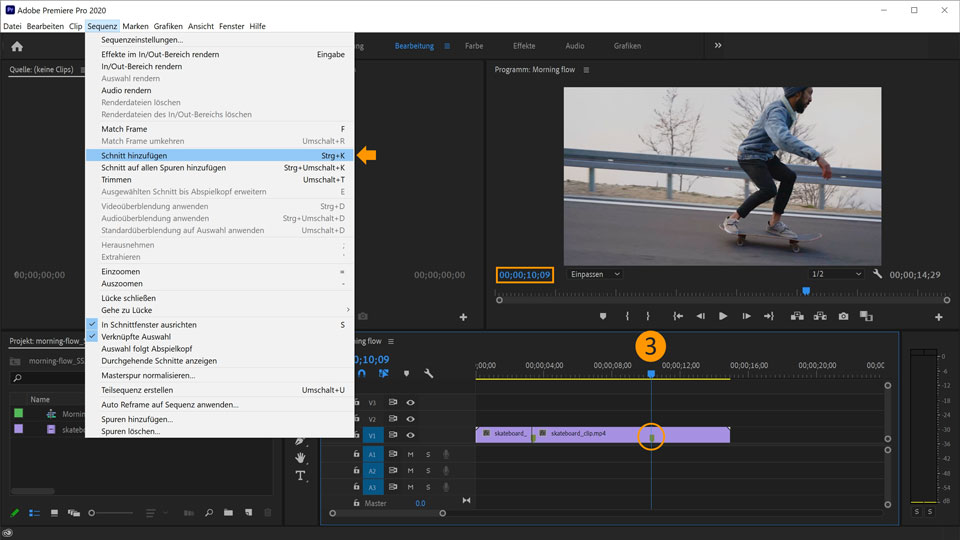Open the Marken menu

point(135,26)
